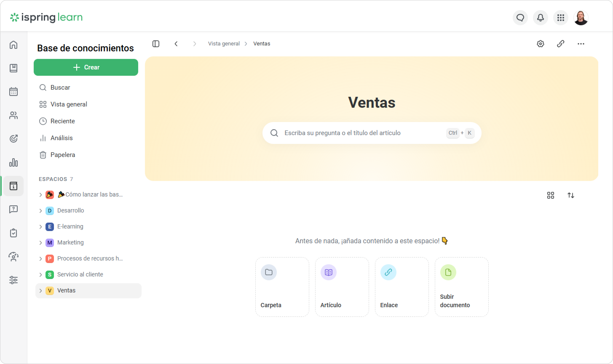The height and width of the screenshot is (364, 613).
Task: Open the three-dots more options menu
Action: [581, 44]
